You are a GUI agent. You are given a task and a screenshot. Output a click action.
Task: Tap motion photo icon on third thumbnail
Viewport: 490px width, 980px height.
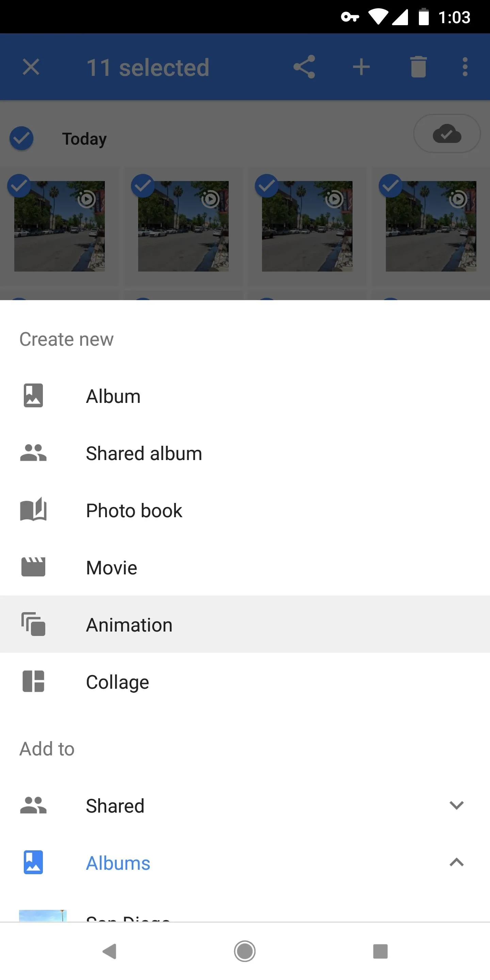pyautogui.click(x=334, y=199)
